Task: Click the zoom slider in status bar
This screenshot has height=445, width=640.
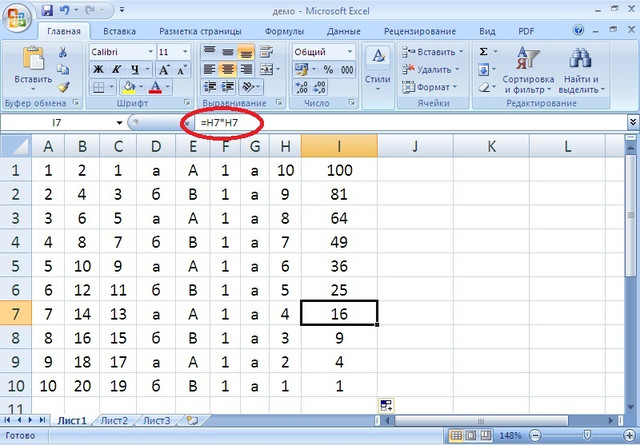Action: click(589, 437)
